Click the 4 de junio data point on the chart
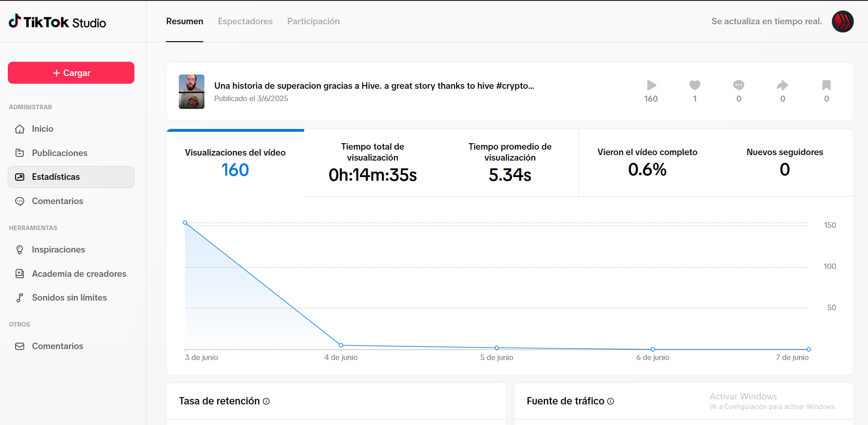Image resolution: width=868 pixels, height=425 pixels. tap(341, 345)
